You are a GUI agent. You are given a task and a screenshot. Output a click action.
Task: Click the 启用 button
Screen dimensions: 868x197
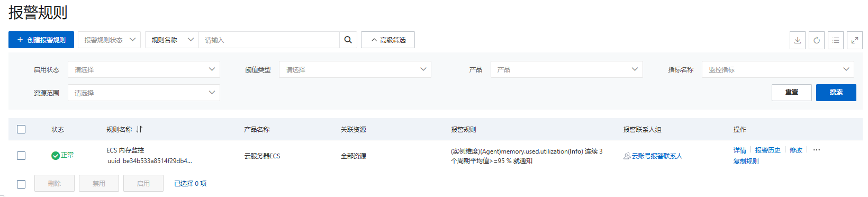[143, 183]
